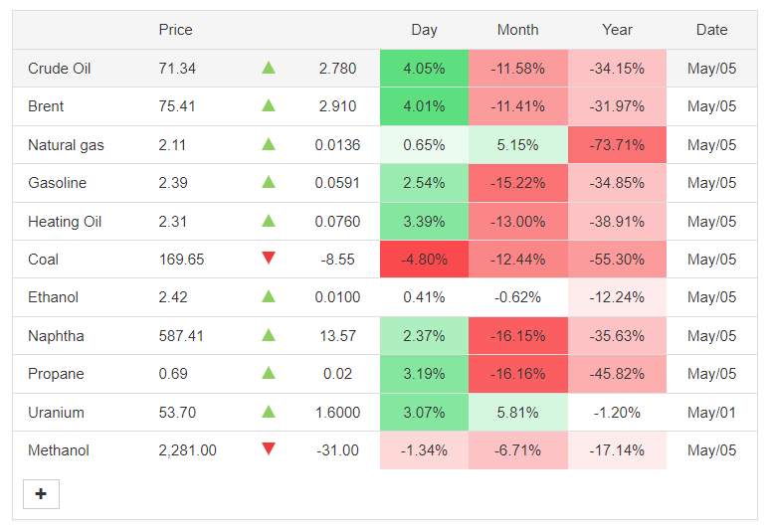Click the May/01 date for Uranium
This screenshot has height=532, width=769.
[x=711, y=413]
